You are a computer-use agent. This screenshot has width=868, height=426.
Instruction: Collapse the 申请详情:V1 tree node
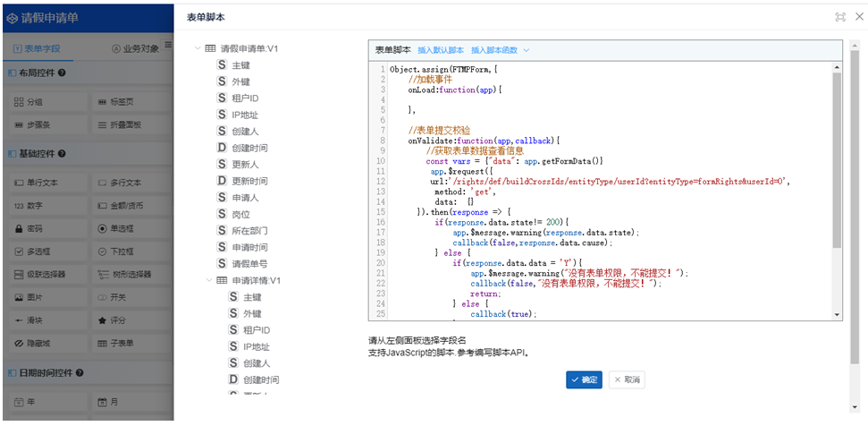[208, 280]
